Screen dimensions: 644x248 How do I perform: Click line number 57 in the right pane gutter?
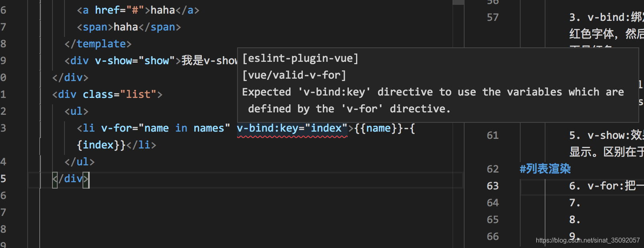coord(493,17)
